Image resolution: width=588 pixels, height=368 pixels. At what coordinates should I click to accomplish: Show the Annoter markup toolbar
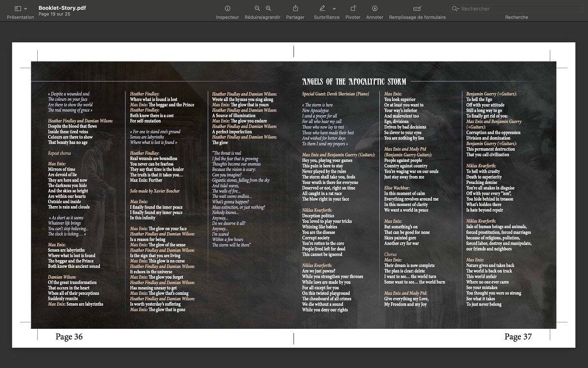pos(374,8)
